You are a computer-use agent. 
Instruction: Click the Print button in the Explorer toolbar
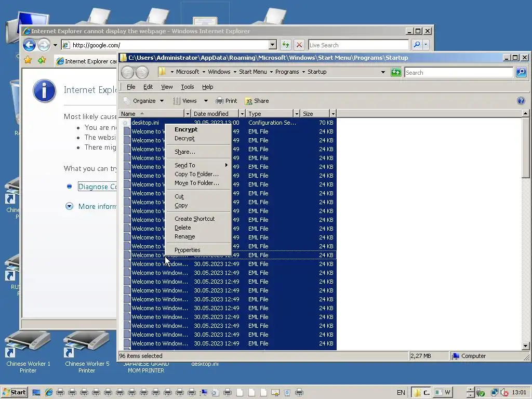tap(227, 101)
